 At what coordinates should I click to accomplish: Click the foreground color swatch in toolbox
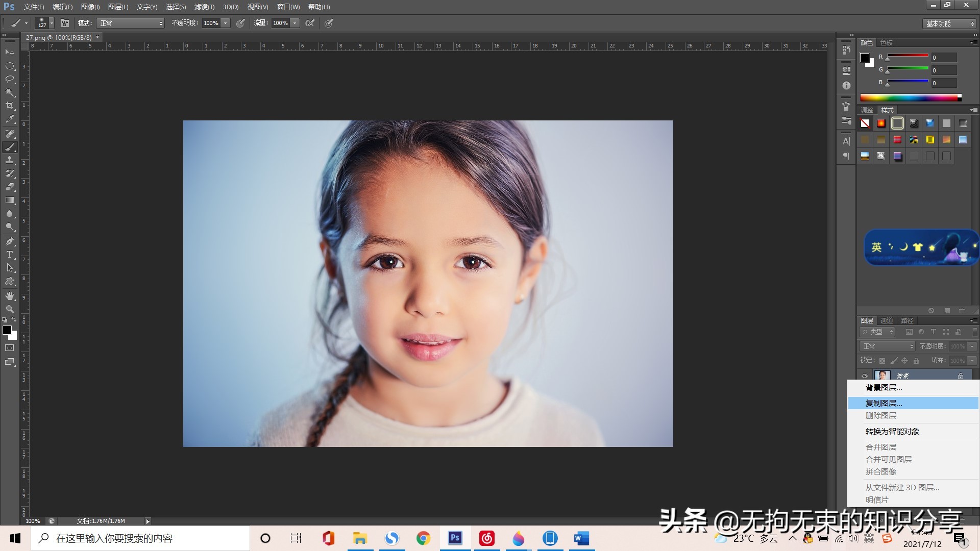pos(7,330)
